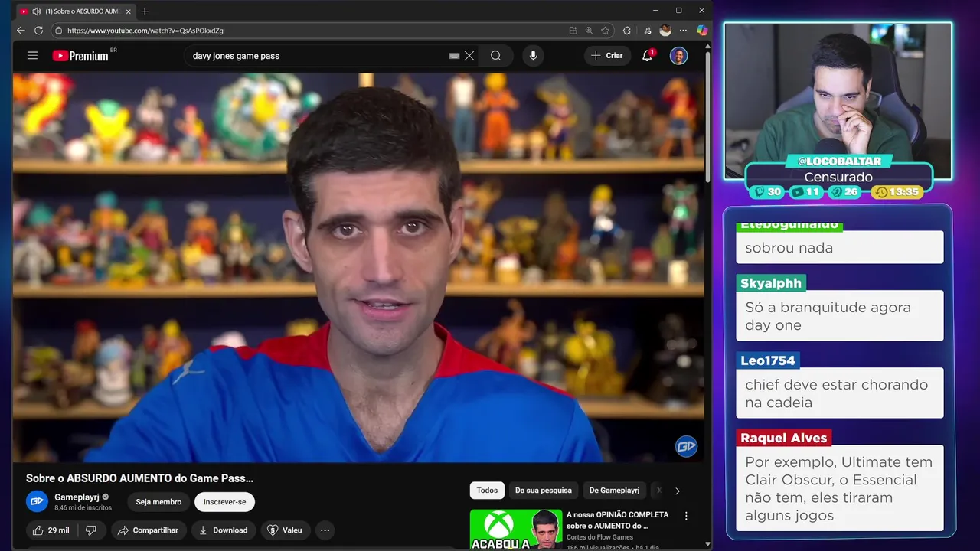
Task: Click Seja membro button
Action: coord(158,502)
